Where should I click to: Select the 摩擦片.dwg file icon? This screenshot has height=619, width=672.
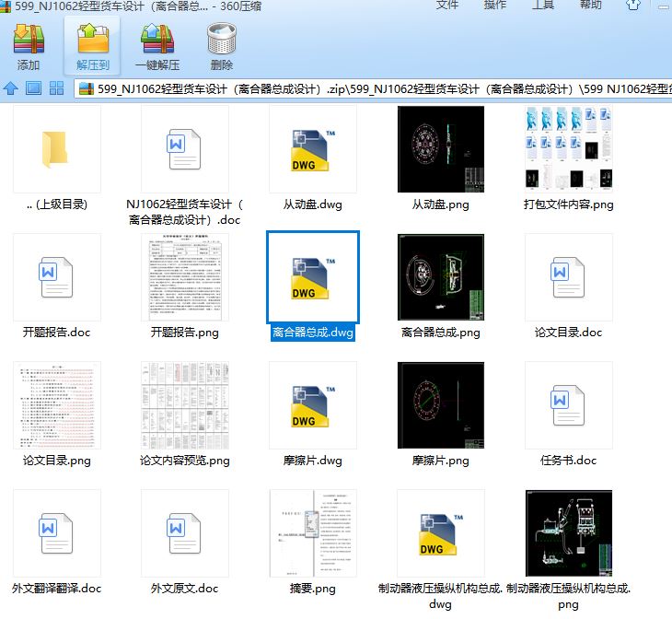click(x=312, y=405)
